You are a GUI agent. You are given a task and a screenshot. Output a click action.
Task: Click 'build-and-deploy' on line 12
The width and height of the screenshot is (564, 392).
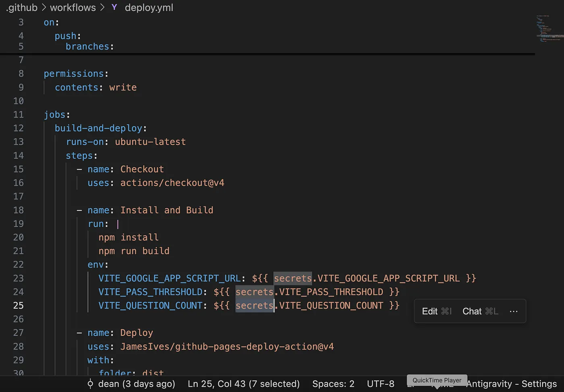point(99,128)
